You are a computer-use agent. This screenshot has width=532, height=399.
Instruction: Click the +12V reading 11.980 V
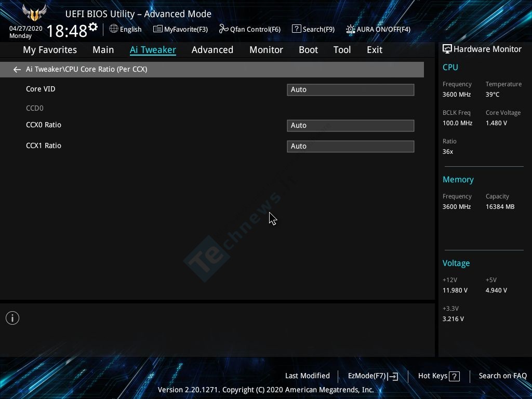point(455,290)
